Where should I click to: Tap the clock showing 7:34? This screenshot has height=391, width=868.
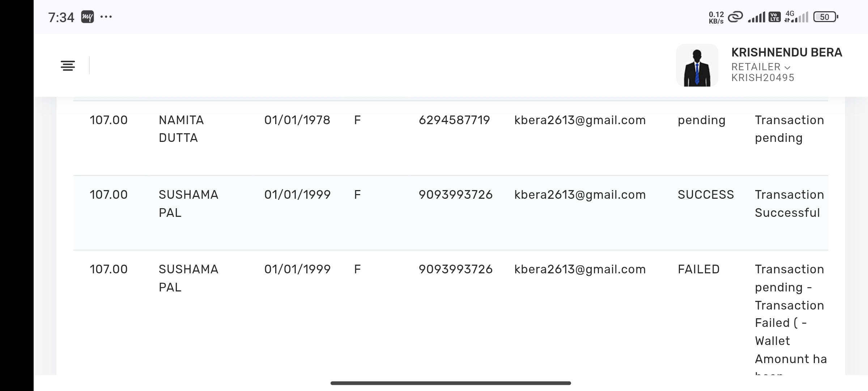point(61,17)
